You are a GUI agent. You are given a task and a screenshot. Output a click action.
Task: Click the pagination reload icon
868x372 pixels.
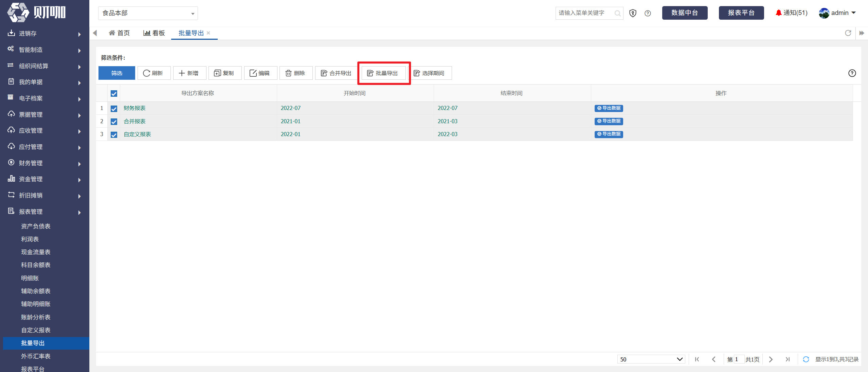[x=806, y=359]
